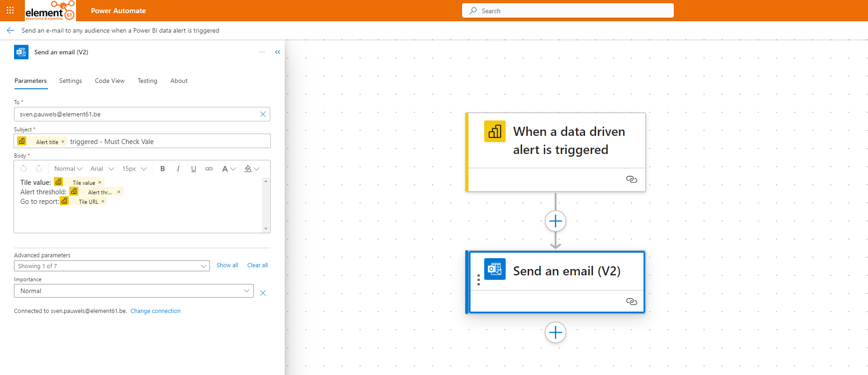Select the Tile value dynamic token
868x375 pixels.
click(79, 183)
